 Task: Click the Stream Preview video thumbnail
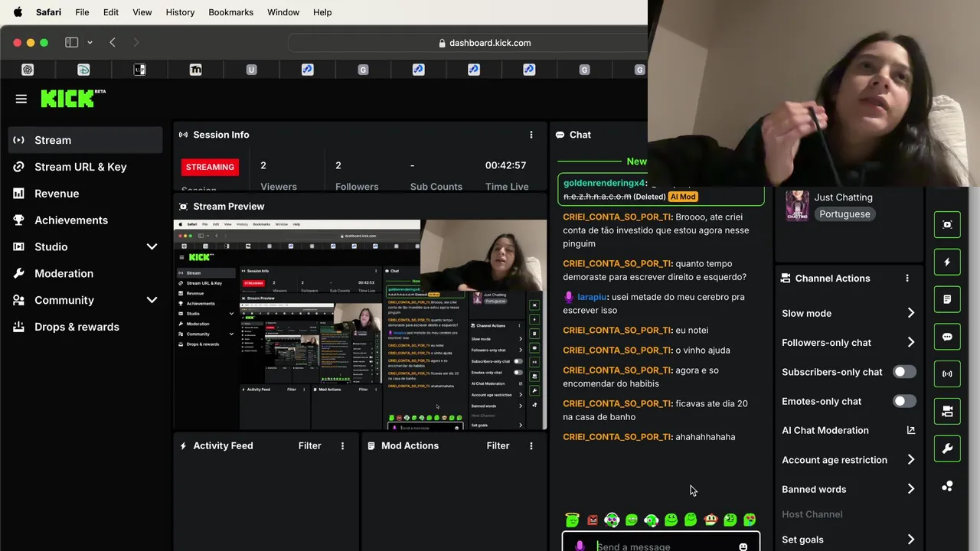360,325
